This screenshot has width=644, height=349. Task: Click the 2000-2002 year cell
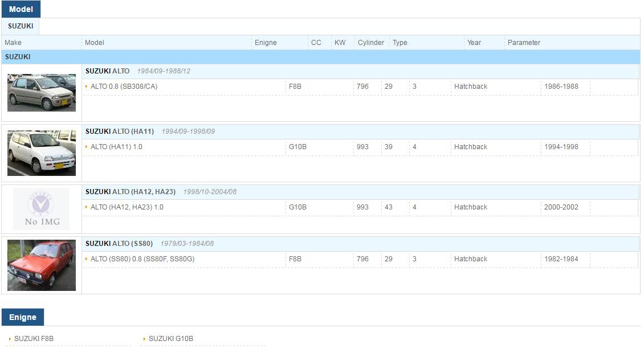click(x=561, y=207)
